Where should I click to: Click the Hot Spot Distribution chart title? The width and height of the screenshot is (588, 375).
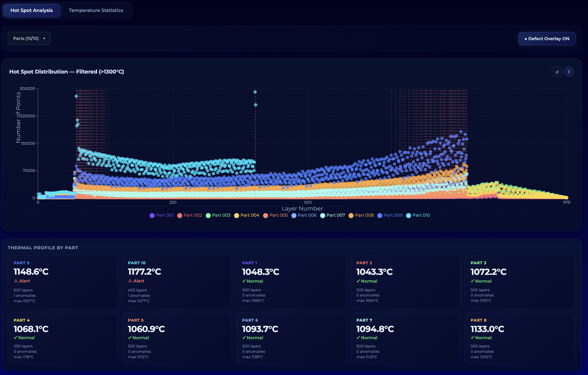[67, 72]
